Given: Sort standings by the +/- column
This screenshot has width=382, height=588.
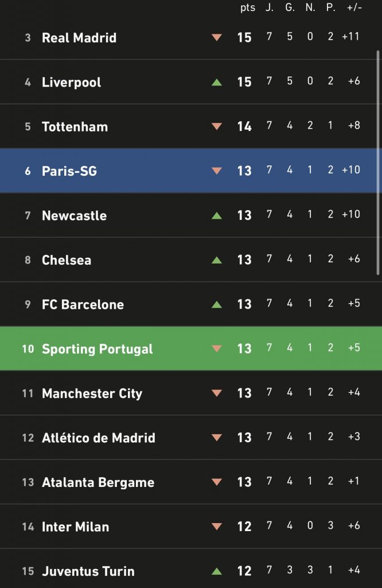Looking at the screenshot, I should [x=354, y=8].
